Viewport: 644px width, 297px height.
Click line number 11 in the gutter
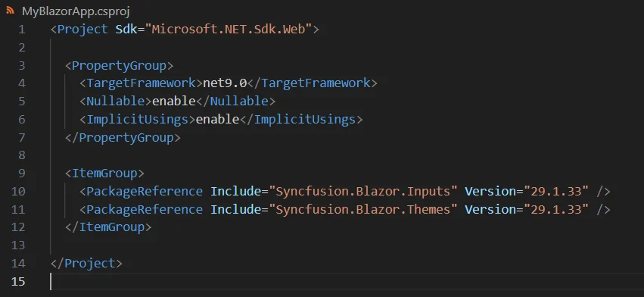[x=18, y=209]
